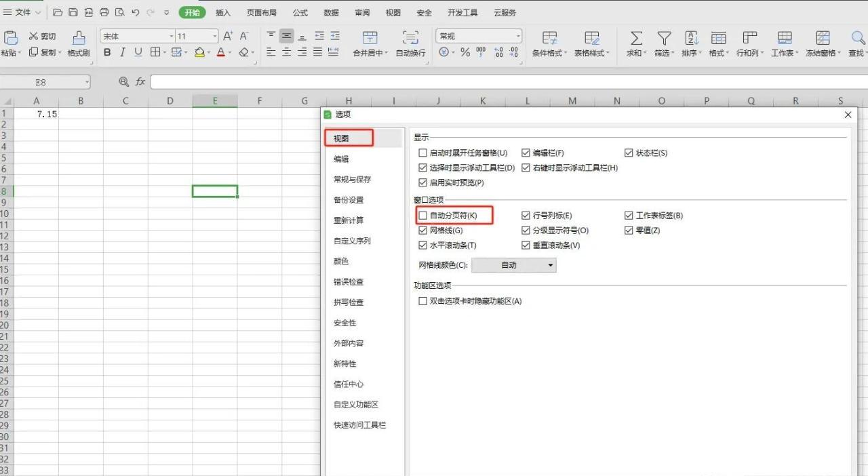Enable 自动分页符(K) checkbox

click(423, 216)
